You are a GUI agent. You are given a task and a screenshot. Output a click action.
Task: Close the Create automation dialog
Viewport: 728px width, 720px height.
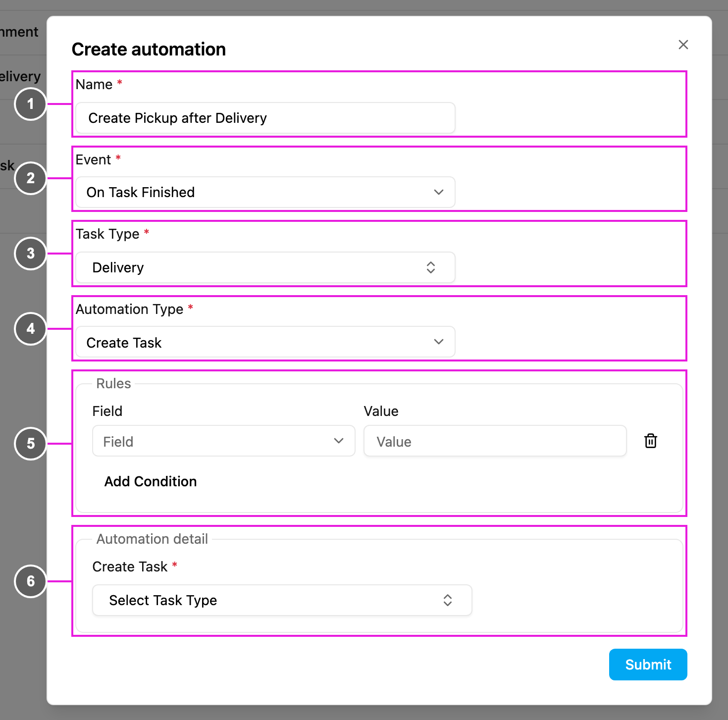click(x=683, y=45)
